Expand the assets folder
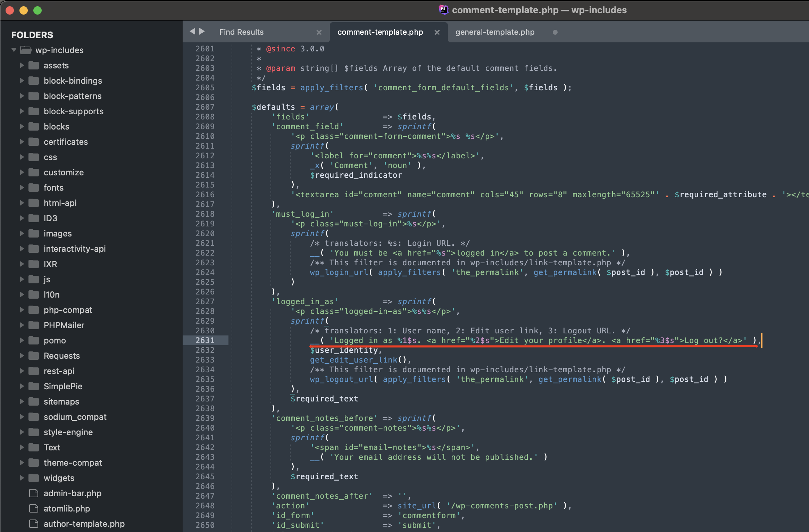 point(22,65)
